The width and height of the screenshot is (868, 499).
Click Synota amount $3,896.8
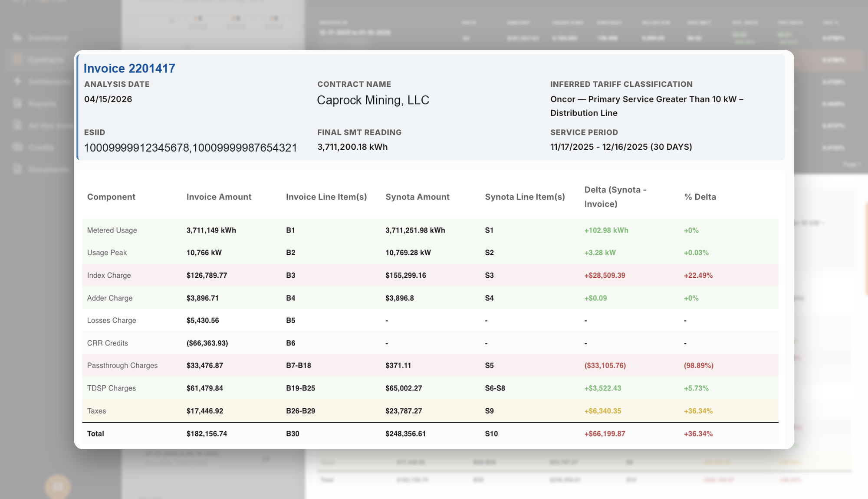(x=400, y=298)
